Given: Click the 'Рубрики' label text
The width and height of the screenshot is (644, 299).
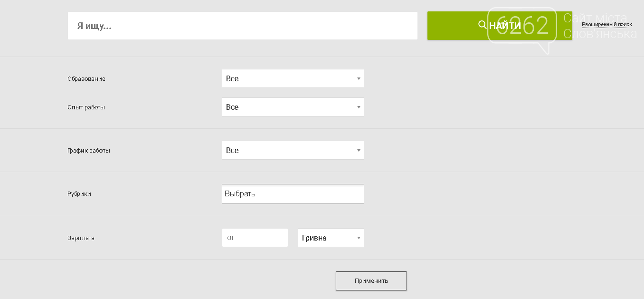Looking at the screenshot, I should [x=79, y=194].
